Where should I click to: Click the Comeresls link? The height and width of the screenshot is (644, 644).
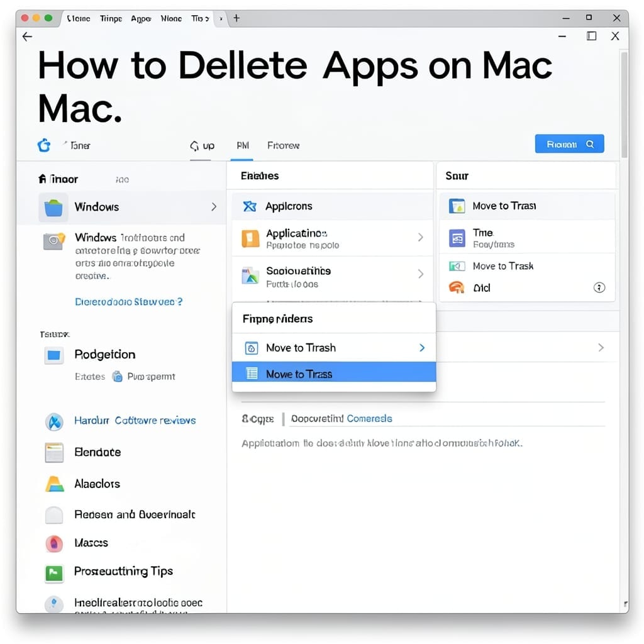click(370, 418)
